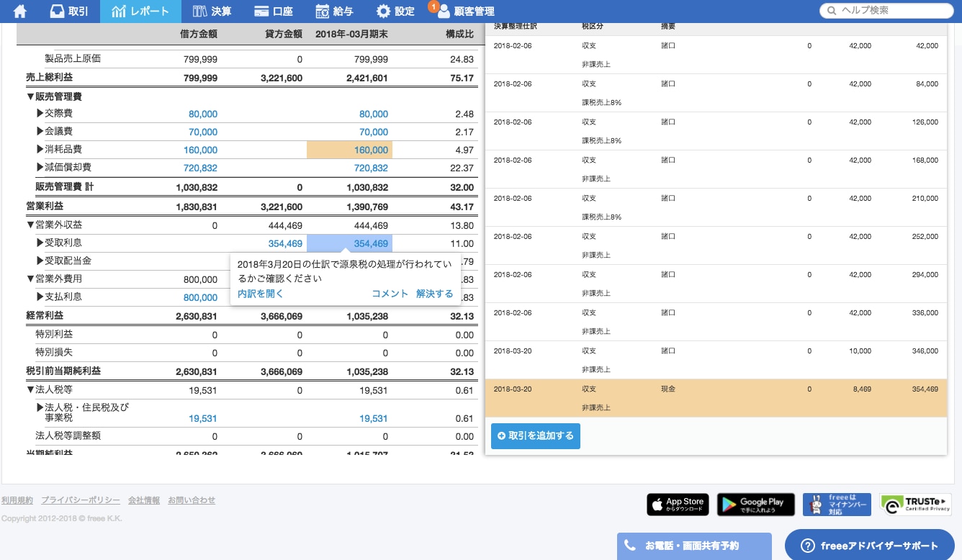Click the 摘要 column header

[668, 27]
